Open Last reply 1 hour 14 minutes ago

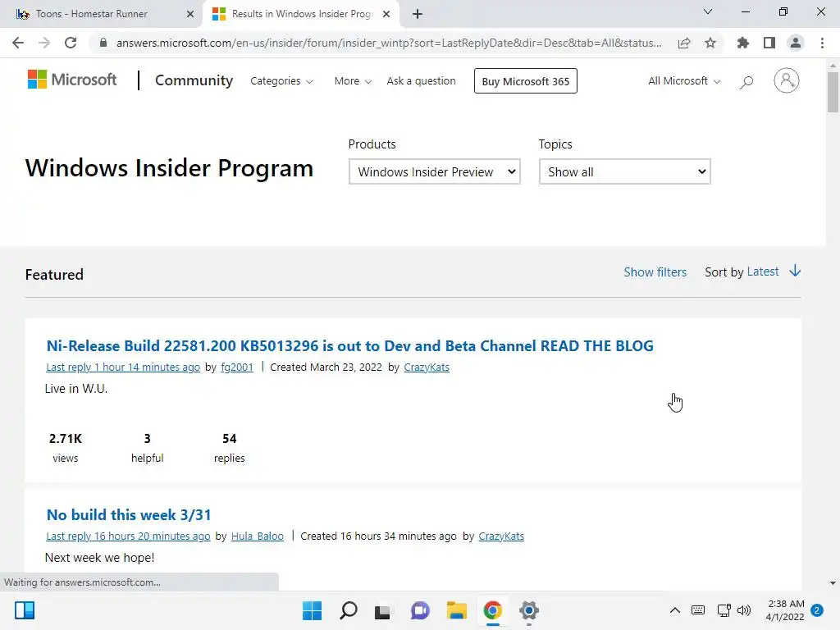(123, 367)
